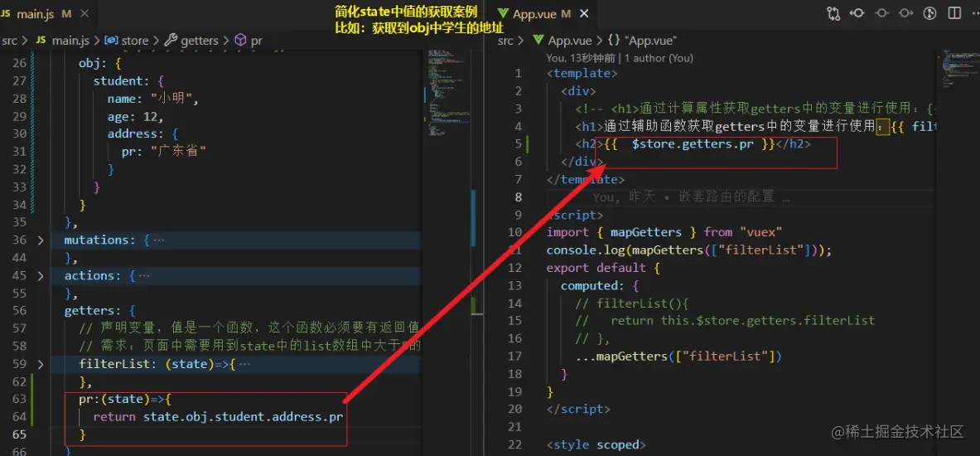
Task: Expand folded mutations block at line 36
Action: click(41, 240)
